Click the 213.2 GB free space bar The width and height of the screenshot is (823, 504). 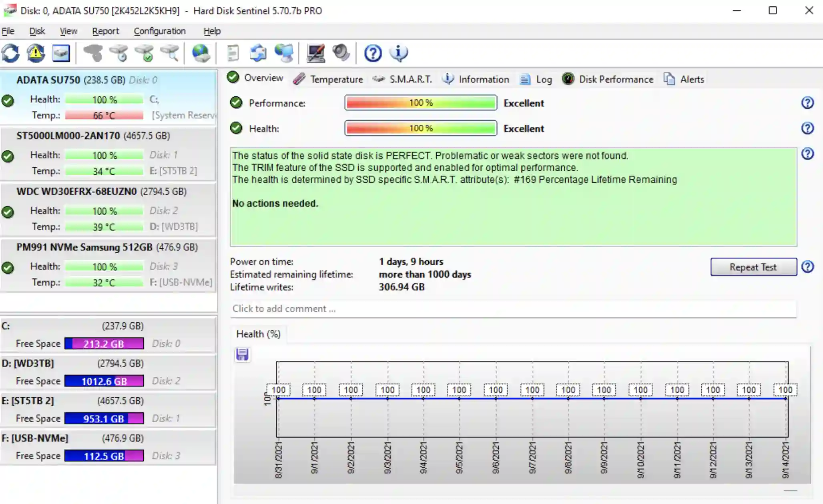[x=104, y=344]
